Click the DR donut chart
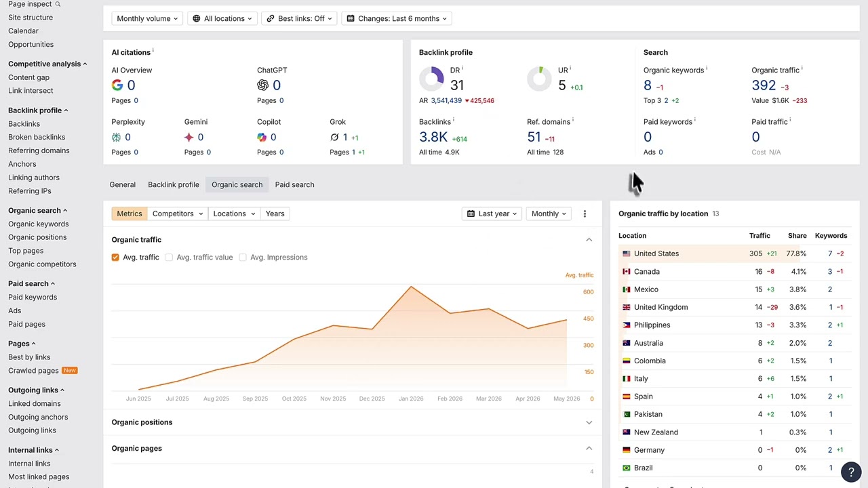 (x=431, y=79)
